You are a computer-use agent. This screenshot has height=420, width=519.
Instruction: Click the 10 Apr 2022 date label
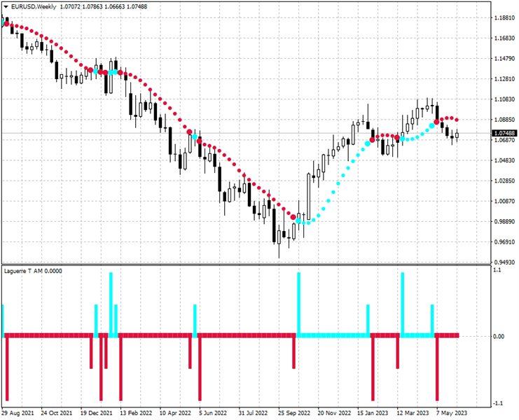point(175,413)
